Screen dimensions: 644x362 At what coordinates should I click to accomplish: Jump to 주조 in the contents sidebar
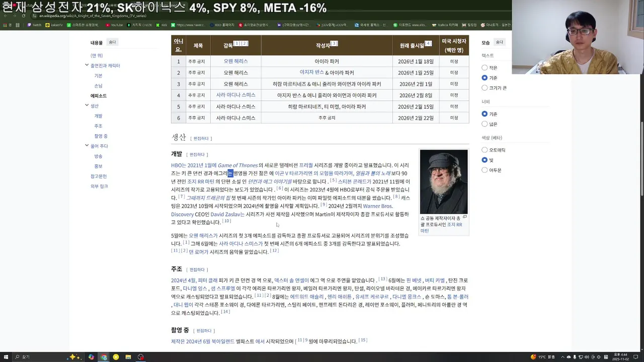(98, 126)
